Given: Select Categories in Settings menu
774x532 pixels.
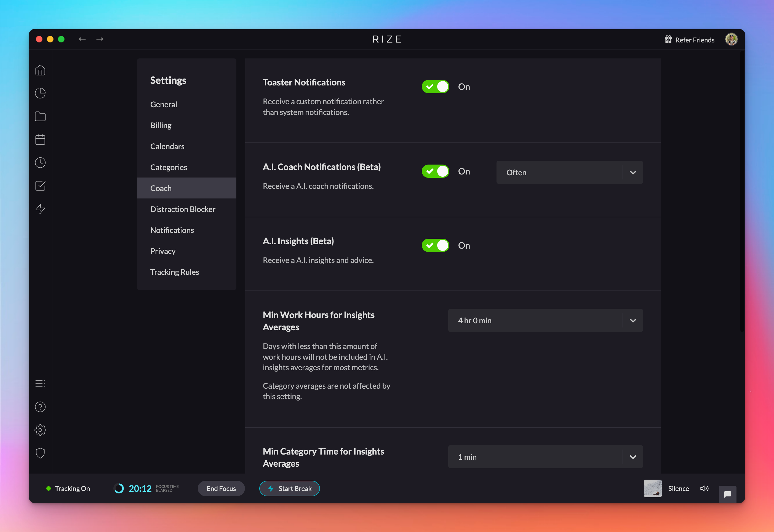Looking at the screenshot, I should [186, 167].
